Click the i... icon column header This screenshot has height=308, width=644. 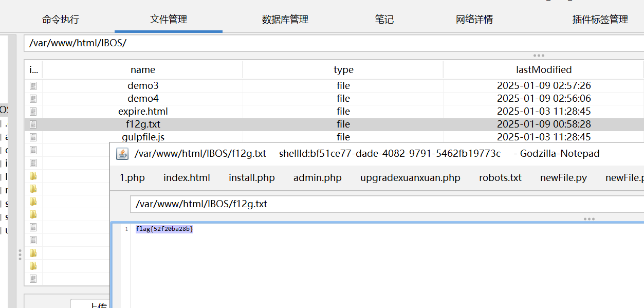tap(33, 69)
